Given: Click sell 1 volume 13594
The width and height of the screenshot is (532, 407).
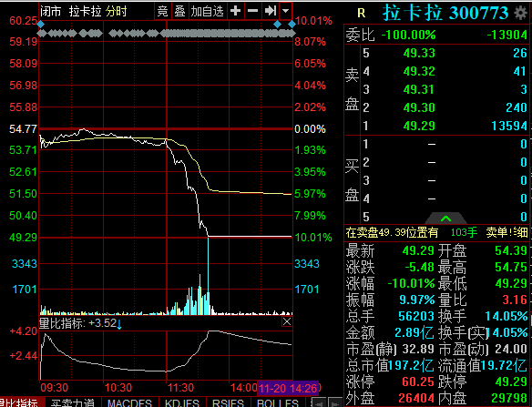Looking at the screenshot, I should click(509, 126).
